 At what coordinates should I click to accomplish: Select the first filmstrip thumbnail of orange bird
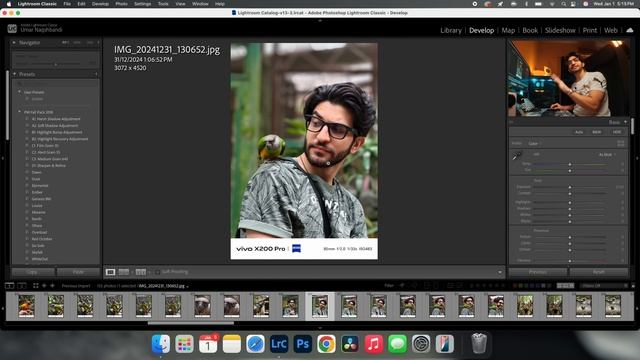27,306
